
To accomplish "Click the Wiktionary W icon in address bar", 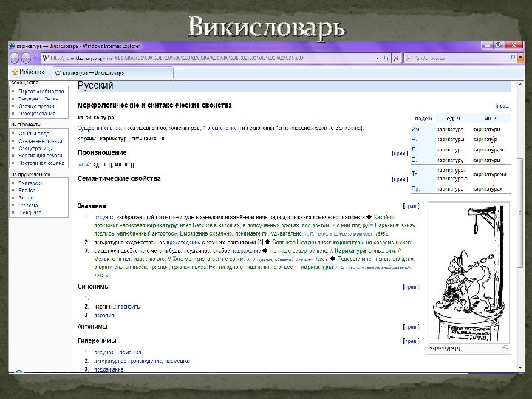I will click(x=46, y=58).
